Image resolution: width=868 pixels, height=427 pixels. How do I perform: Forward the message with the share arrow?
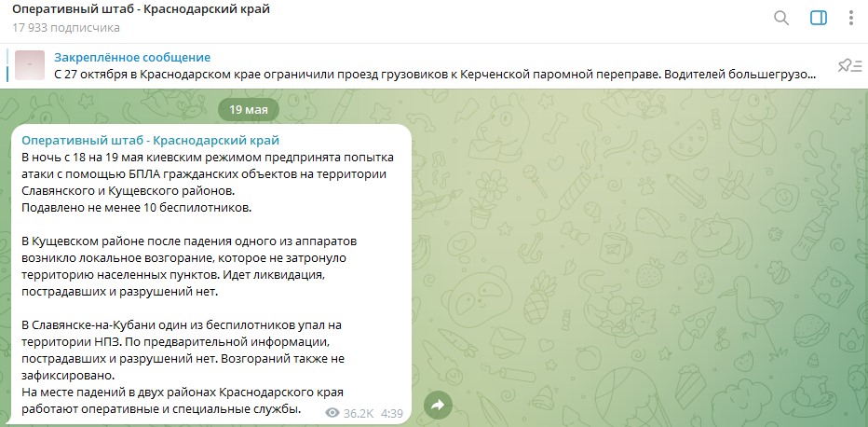pyautogui.click(x=438, y=406)
